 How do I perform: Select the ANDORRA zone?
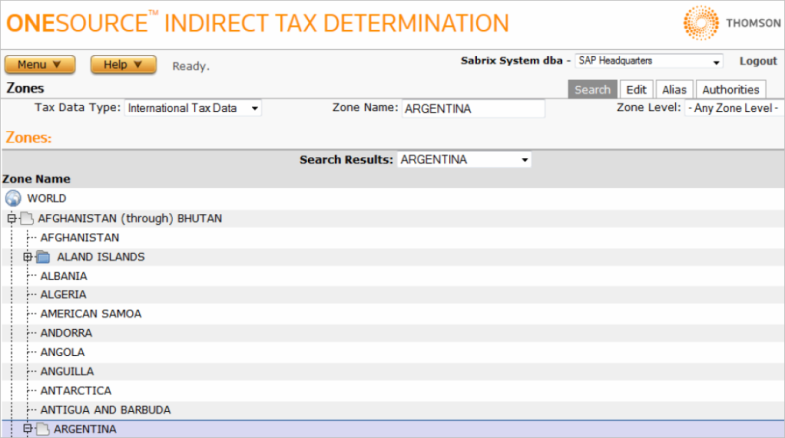[66, 333]
